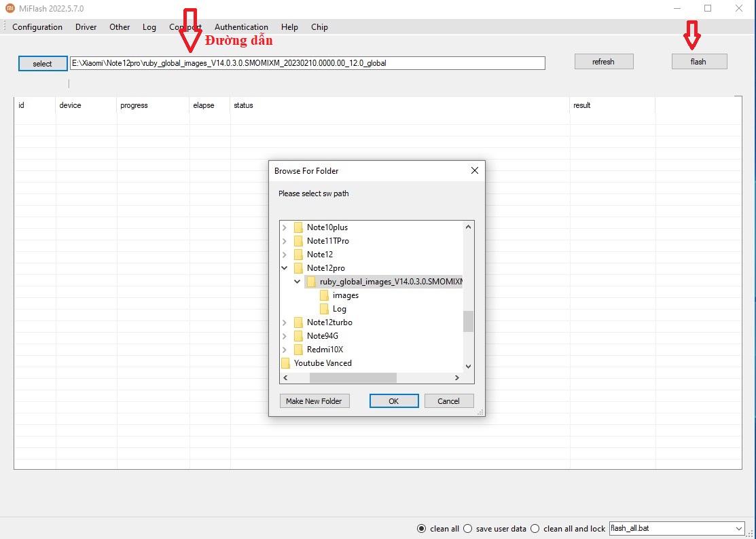756x539 pixels.
Task: Select the Log subfolder icon
Action: (x=325, y=309)
